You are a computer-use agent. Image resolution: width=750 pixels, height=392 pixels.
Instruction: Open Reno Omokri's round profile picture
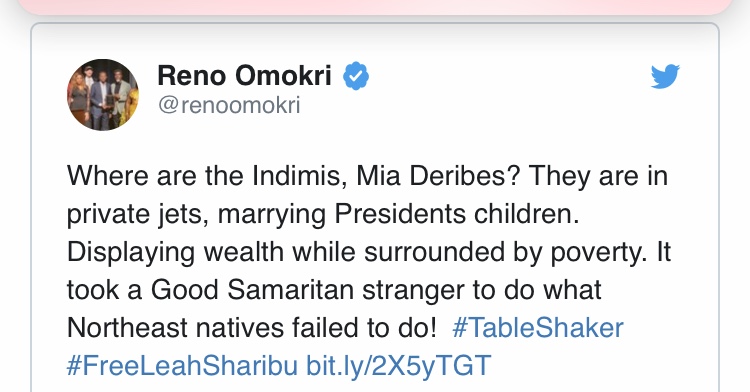tap(103, 95)
